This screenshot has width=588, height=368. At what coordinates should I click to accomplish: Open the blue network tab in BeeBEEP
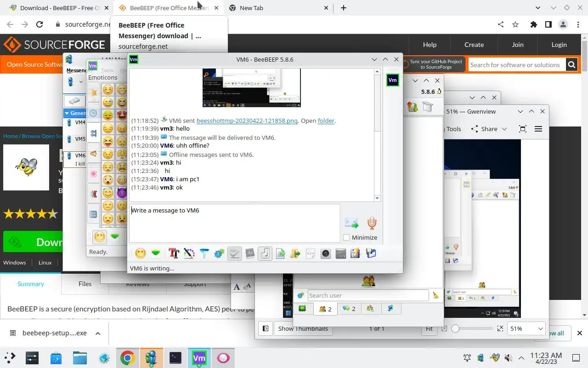[x=390, y=309]
